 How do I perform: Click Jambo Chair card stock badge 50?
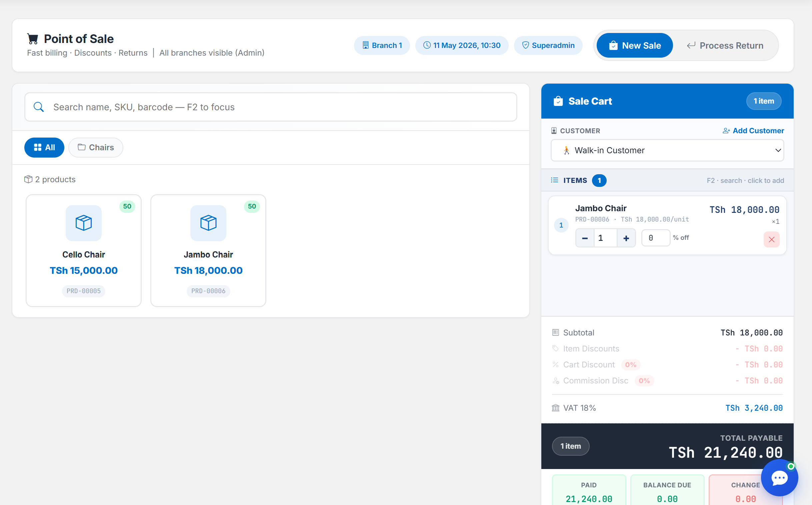[x=252, y=207]
